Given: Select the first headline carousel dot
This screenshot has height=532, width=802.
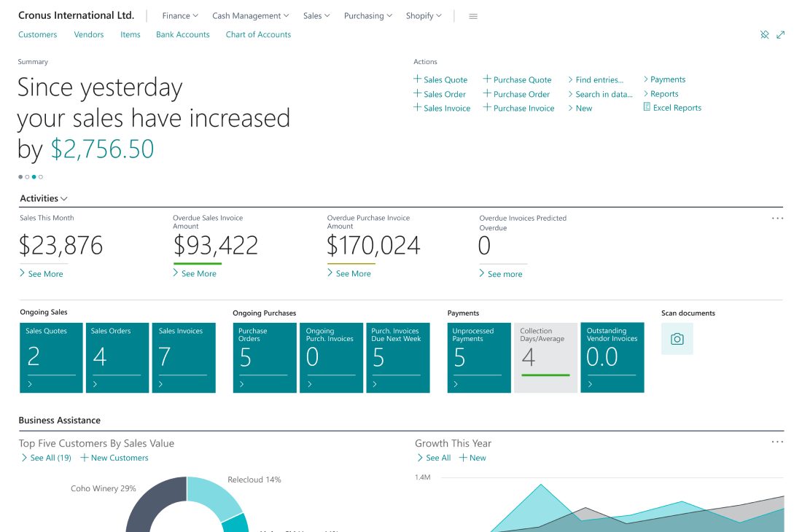Looking at the screenshot, I should 20,177.
